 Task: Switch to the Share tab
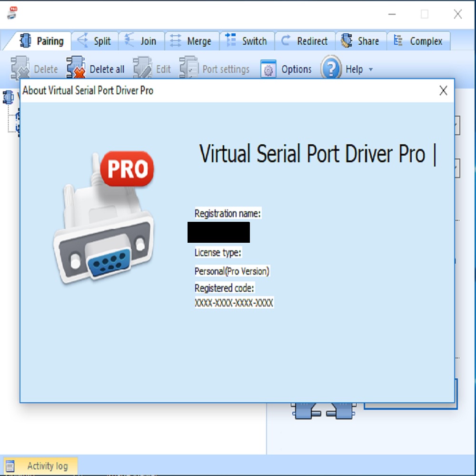click(361, 41)
